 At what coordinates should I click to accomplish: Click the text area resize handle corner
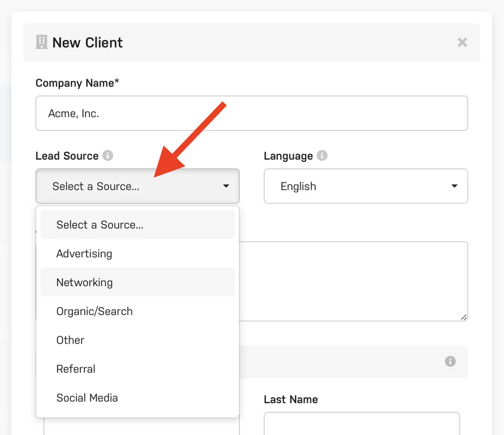tap(464, 317)
